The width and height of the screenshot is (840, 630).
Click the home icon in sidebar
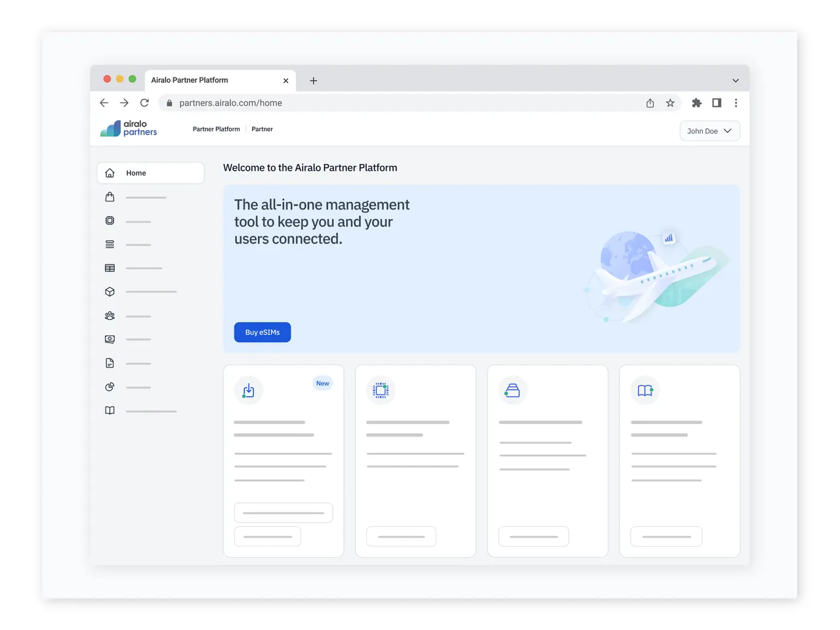coord(110,173)
